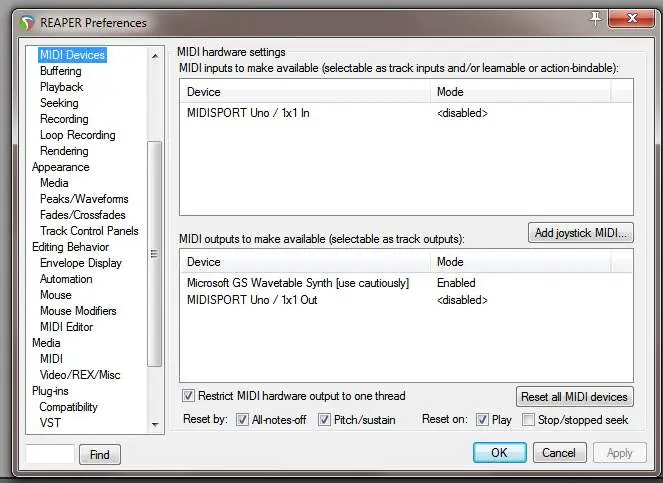Select the Appearance category
Viewport: 663px width, 483px height.
(61, 167)
